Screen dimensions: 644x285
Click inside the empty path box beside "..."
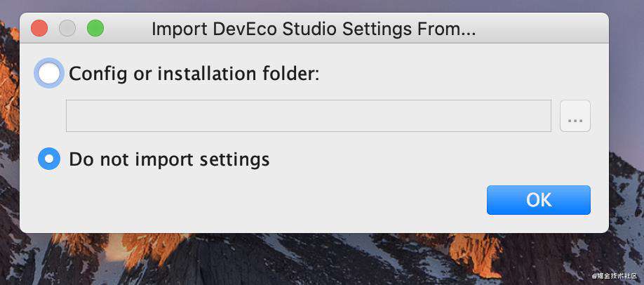[309, 116]
